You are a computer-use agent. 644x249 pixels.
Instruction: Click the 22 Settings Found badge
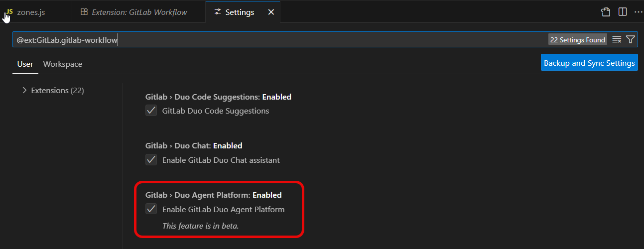point(577,40)
